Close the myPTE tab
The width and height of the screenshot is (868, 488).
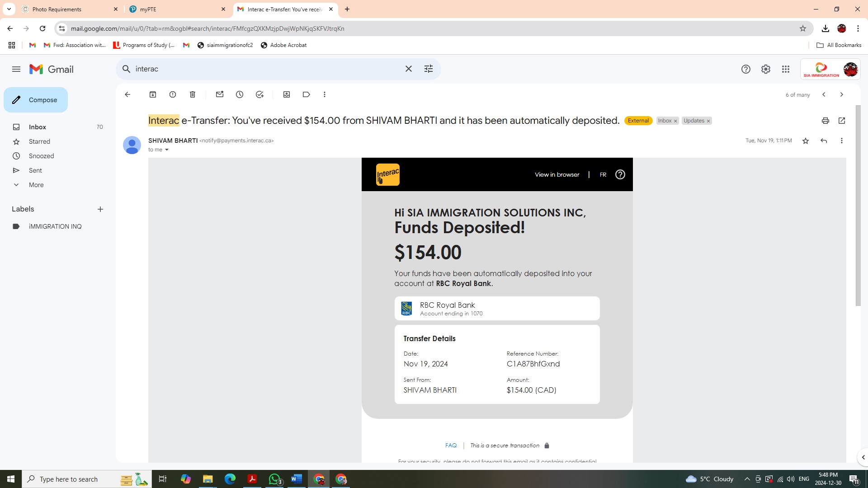pyautogui.click(x=223, y=9)
